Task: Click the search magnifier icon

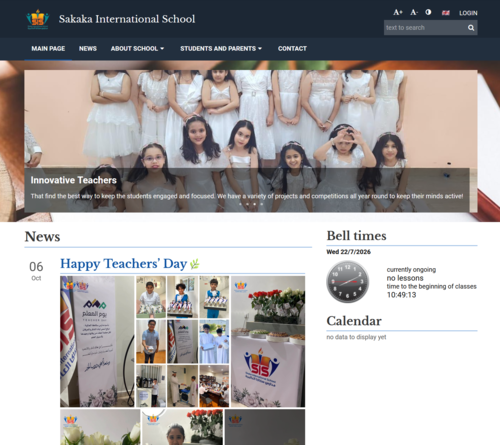Action: tap(471, 28)
